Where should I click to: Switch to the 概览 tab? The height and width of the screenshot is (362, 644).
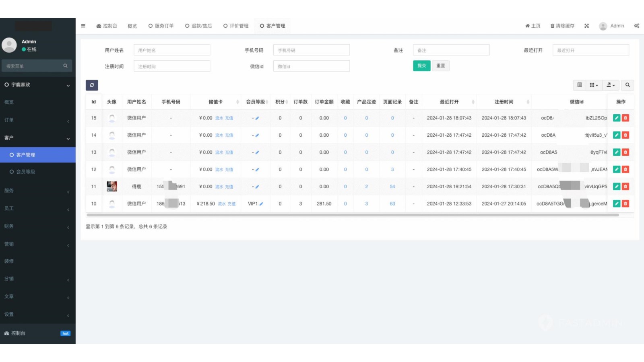pos(132,26)
